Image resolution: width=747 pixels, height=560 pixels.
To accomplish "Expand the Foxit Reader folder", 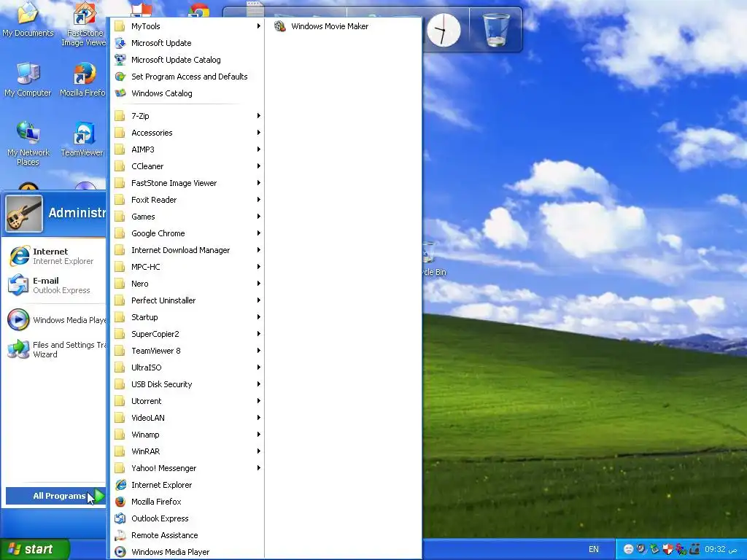I will pos(186,200).
